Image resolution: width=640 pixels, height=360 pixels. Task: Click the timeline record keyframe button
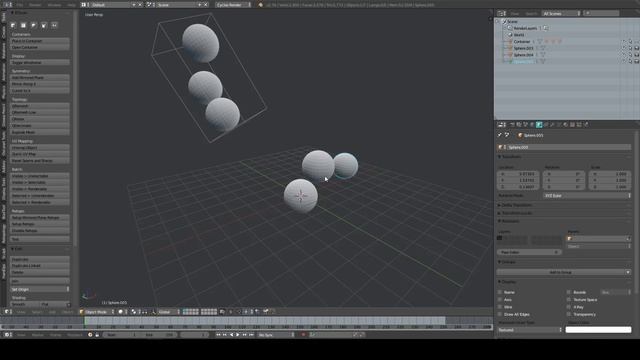(x=303, y=335)
